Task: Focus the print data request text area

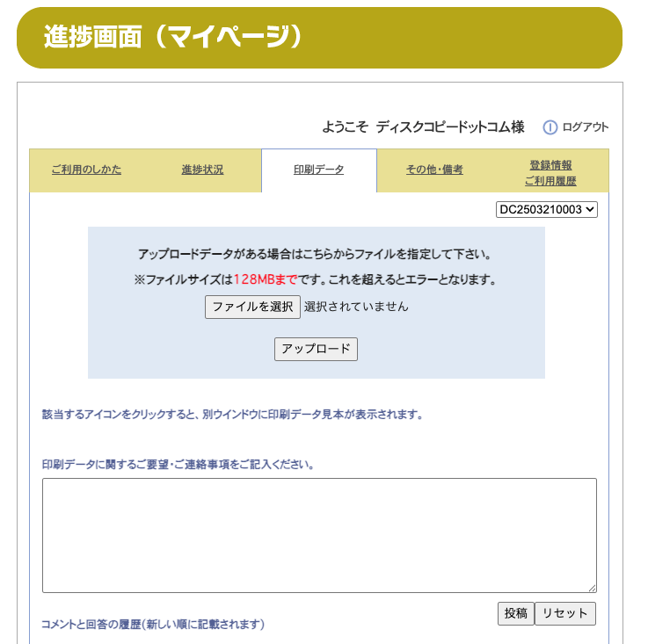Action: [319, 535]
